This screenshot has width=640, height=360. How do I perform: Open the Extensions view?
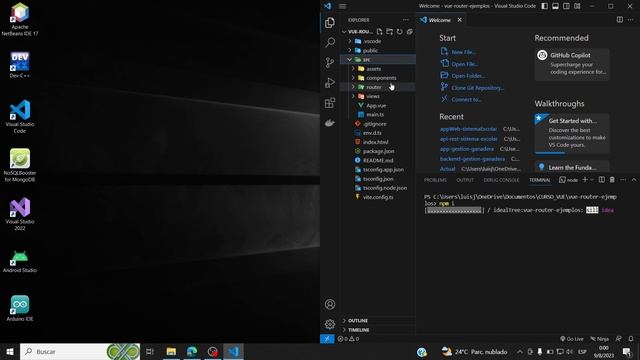(330, 102)
